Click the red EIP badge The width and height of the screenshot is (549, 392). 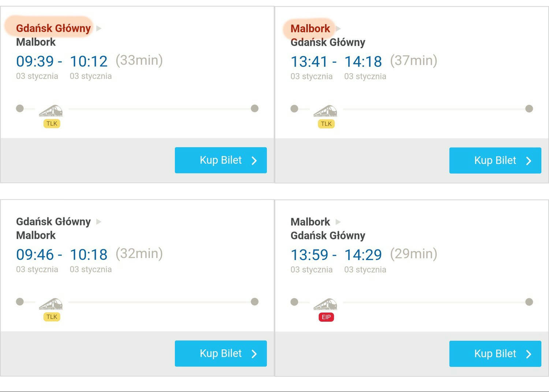pos(326,317)
